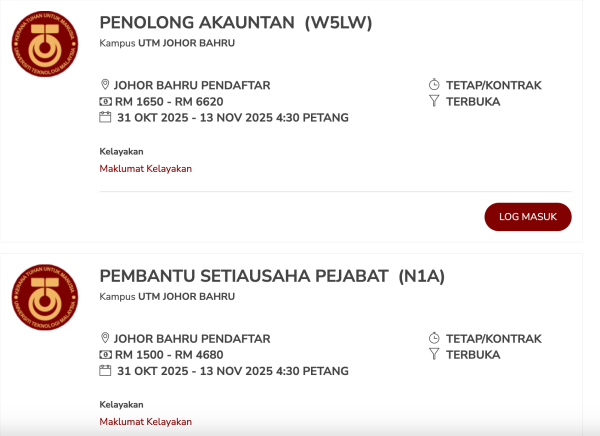The width and height of the screenshot is (600, 436).
Task: Click the calendar icon in Pembantu Setiausaha Pejabat listing
Action: [105, 371]
